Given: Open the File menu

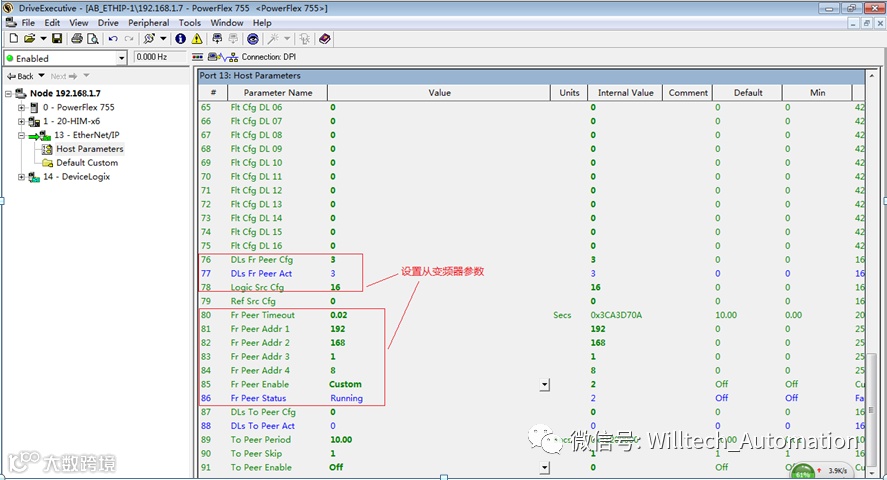Looking at the screenshot, I should pyautogui.click(x=28, y=23).
